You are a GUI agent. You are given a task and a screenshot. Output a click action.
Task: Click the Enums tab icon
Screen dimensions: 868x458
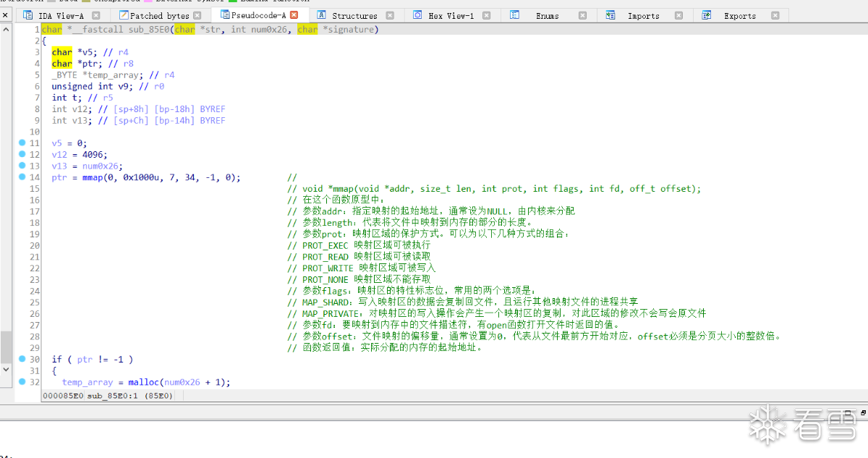(514, 15)
